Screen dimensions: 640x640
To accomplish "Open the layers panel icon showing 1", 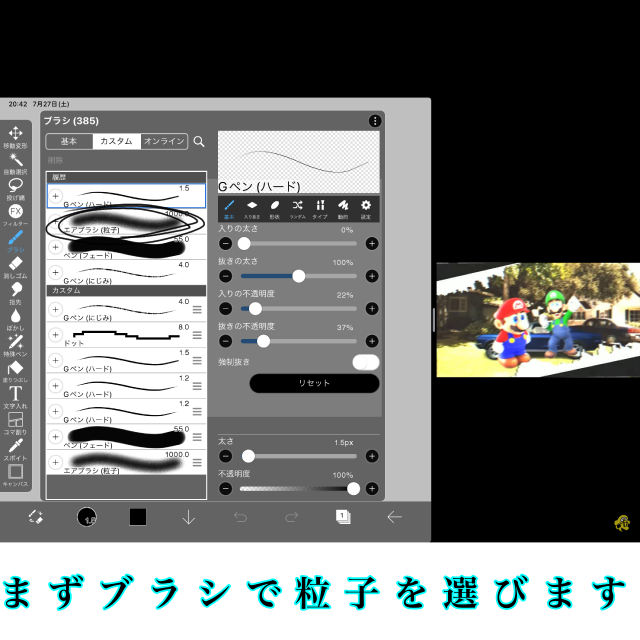I will click(343, 517).
